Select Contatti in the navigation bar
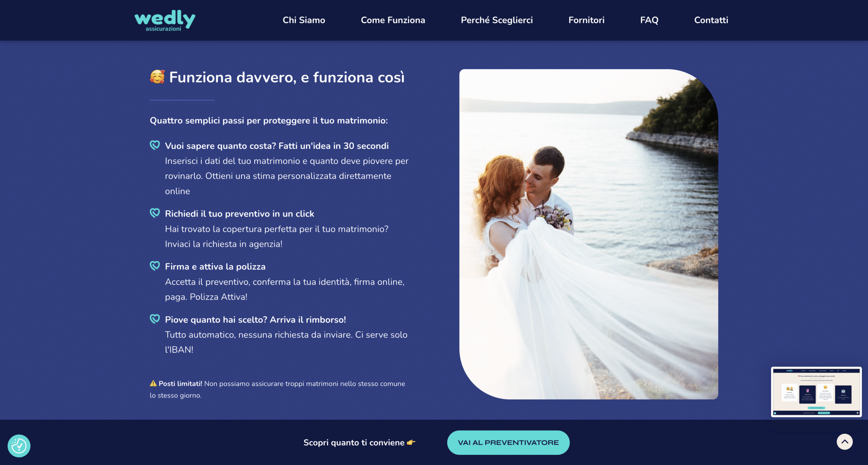868x465 pixels. (711, 20)
